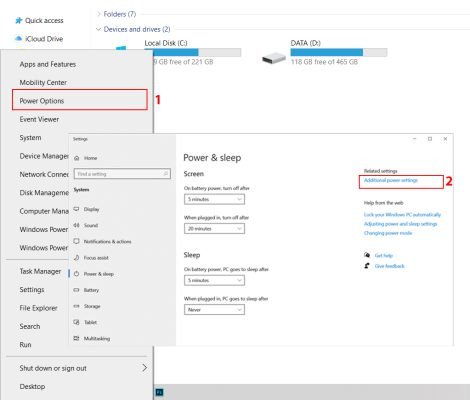Choose Search in the Win+X menu
The width and height of the screenshot is (470, 400).
coord(30,326)
